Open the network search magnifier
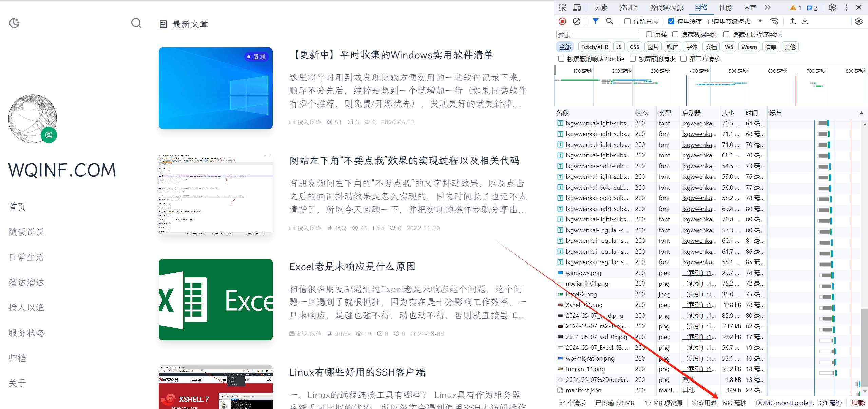Viewport: 868px width, 409px height. 610,21
